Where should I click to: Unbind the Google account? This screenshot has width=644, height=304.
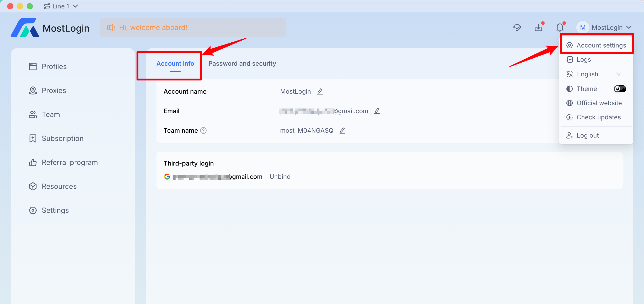click(280, 177)
